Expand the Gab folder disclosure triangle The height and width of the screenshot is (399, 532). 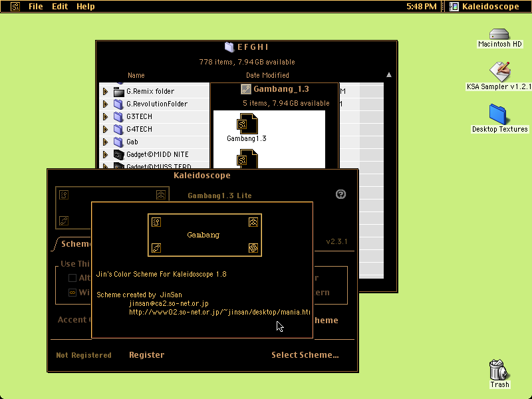[x=106, y=142]
